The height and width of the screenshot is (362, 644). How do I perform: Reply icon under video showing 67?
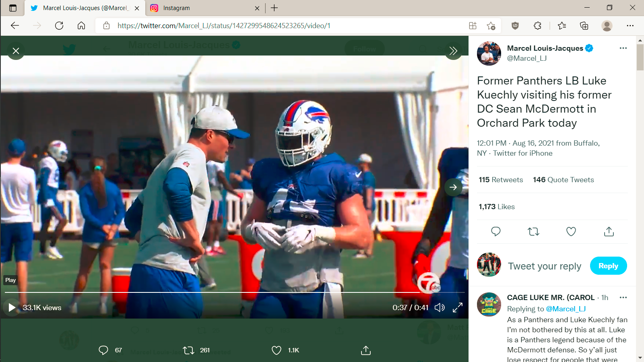(103, 350)
